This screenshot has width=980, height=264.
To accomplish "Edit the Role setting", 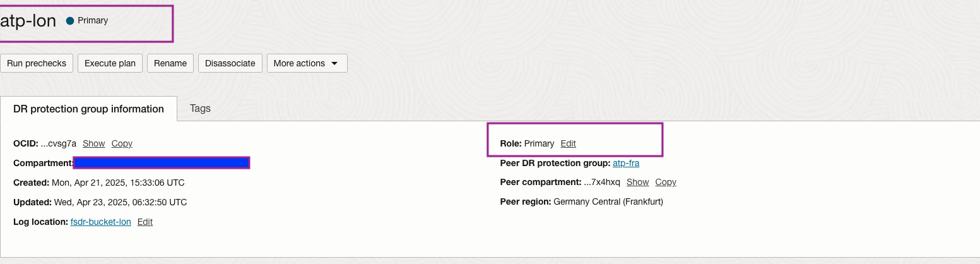I will click(568, 144).
